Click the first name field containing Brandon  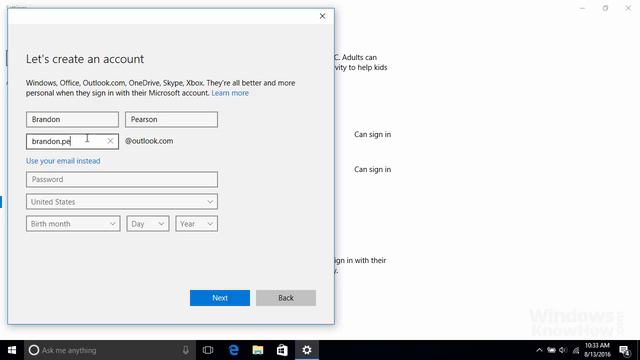point(72,120)
